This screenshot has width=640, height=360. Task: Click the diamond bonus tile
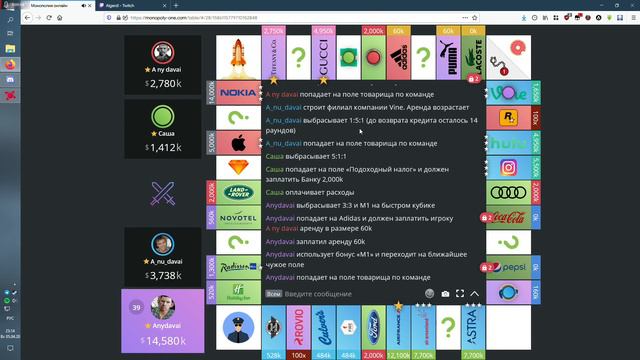(x=238, y=168)
